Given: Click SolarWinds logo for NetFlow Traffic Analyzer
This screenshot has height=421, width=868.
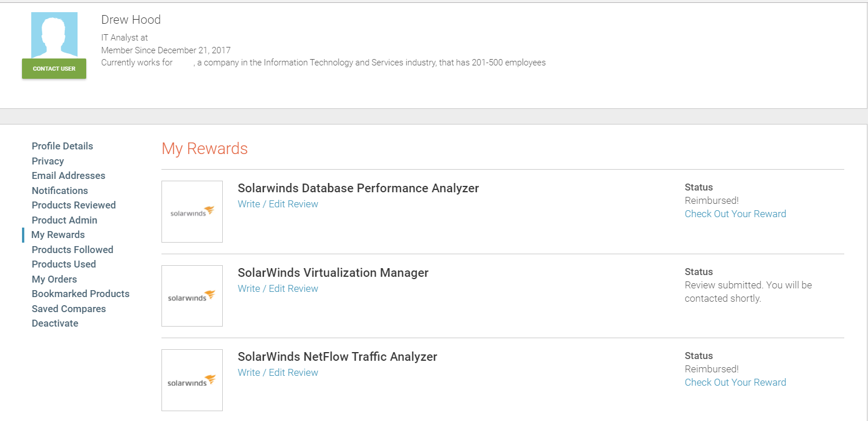Looking at the screenshot, I should coord(192,380).
